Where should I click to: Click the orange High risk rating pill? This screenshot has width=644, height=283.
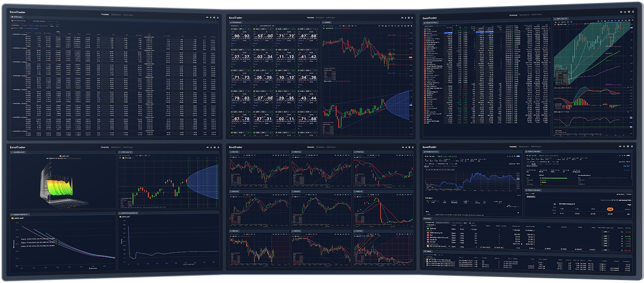coord(611,209)
